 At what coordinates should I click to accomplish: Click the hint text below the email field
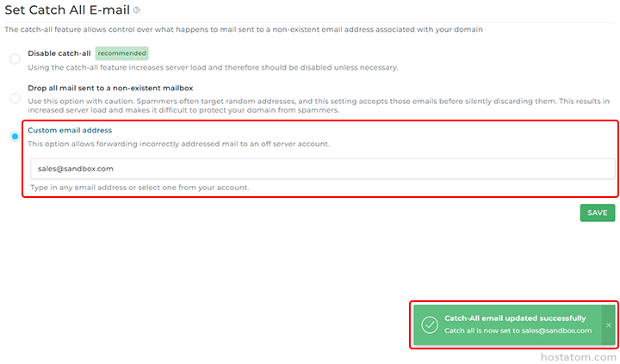pos(139,187)
